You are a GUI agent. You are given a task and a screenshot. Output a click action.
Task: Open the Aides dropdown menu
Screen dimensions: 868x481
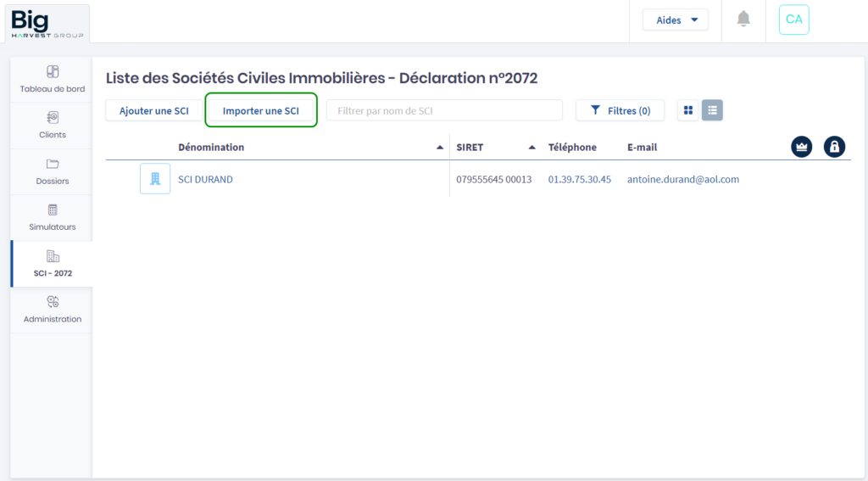675,20
